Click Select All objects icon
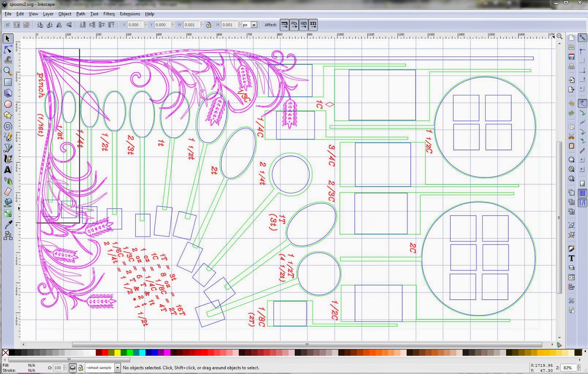The width and height of the screenshot is (588, 374). pyautogui.click(x=7, y=25)
